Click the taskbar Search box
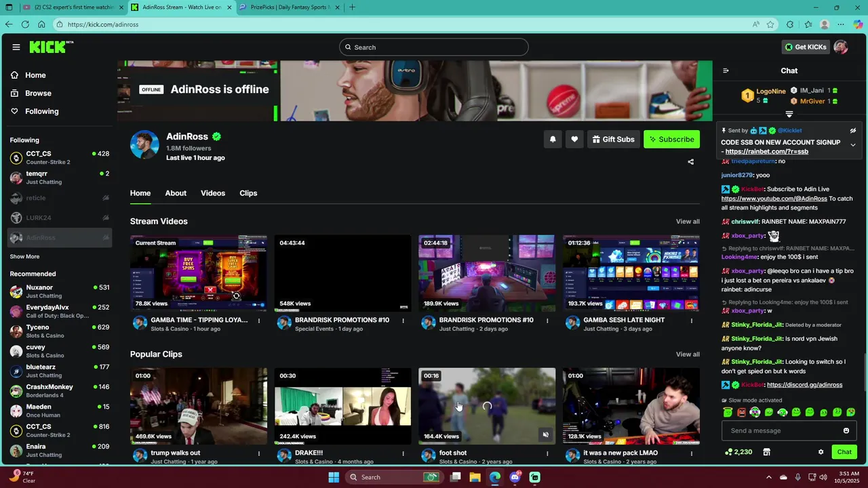The height and width of the screenshot is (488, 868). pos(393,477)
